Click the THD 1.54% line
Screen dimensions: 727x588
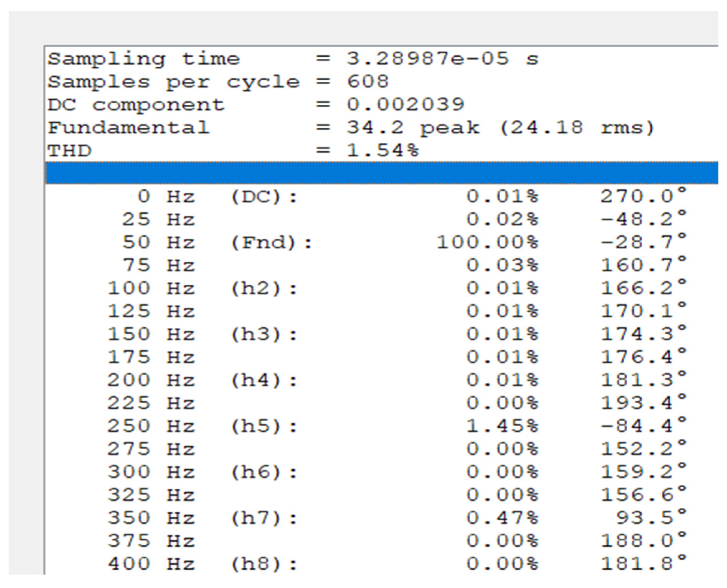(233, 151)
